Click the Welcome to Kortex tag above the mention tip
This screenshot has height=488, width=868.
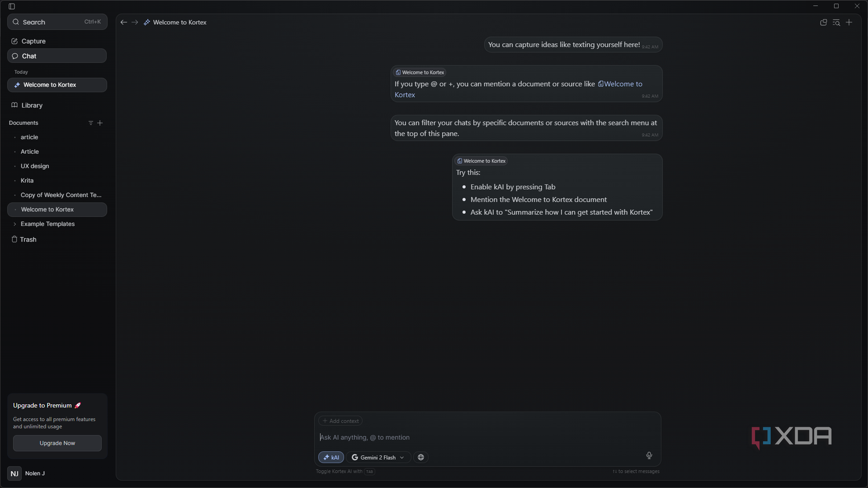coord(420,72)
